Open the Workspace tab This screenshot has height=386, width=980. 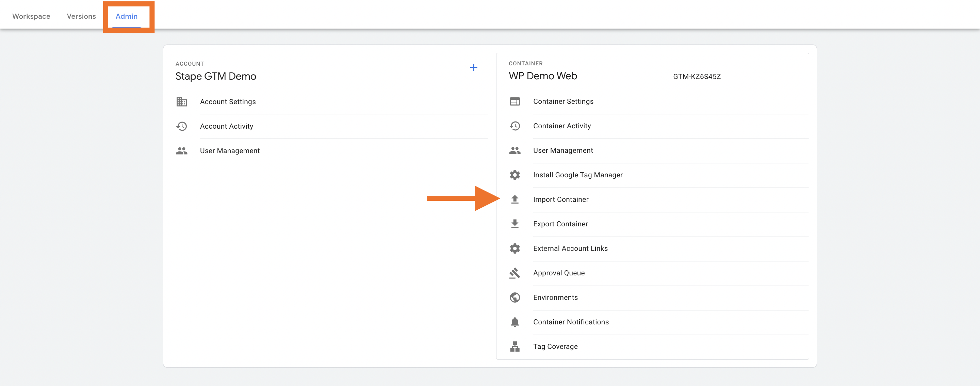click(x=31, y=16)
